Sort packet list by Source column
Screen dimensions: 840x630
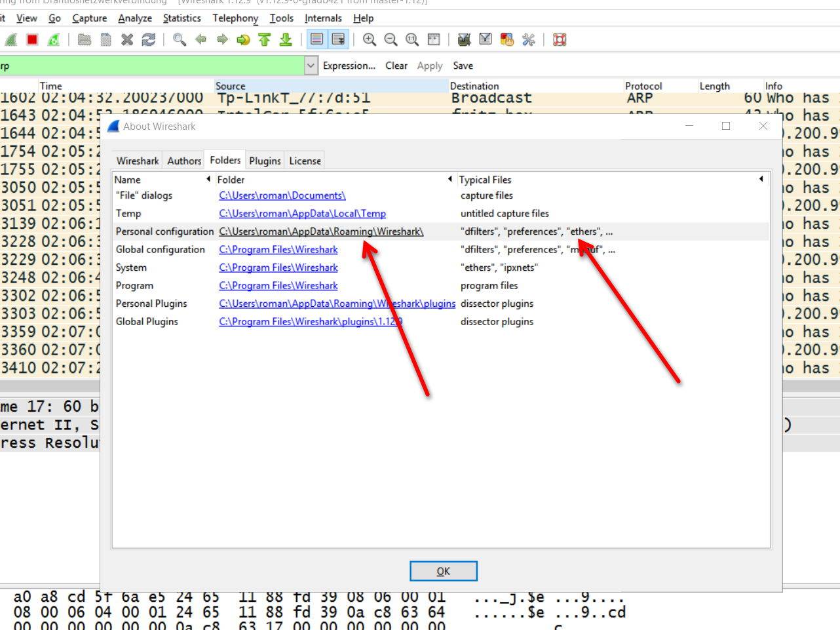coord(331,86)
